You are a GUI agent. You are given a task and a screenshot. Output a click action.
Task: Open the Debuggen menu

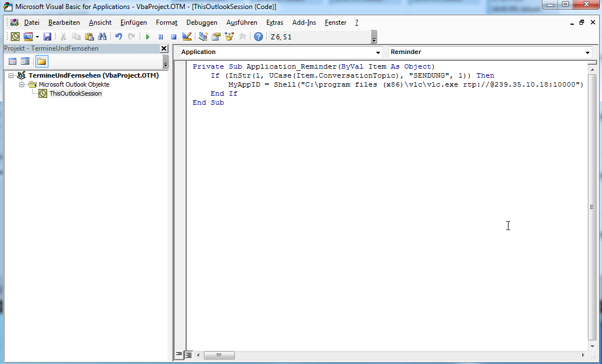point(202,23)
